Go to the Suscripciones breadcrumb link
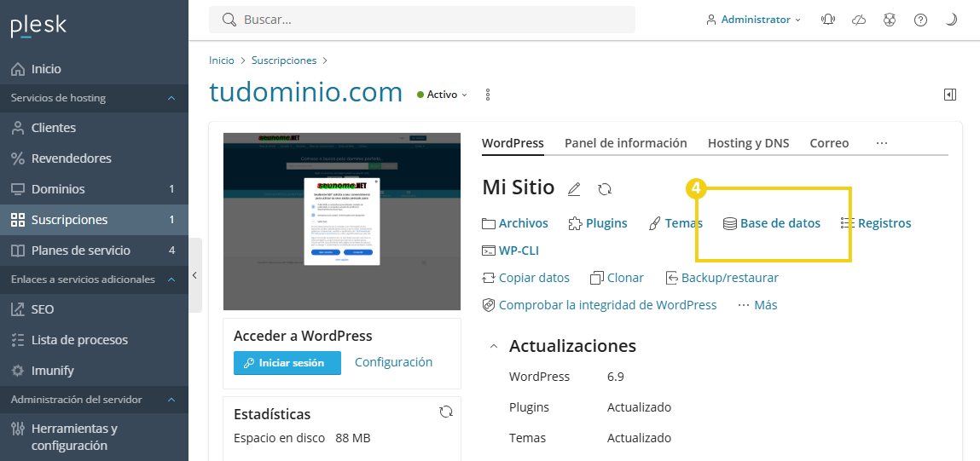This screenshot has height=461, width=980. (x=284, y=61)
